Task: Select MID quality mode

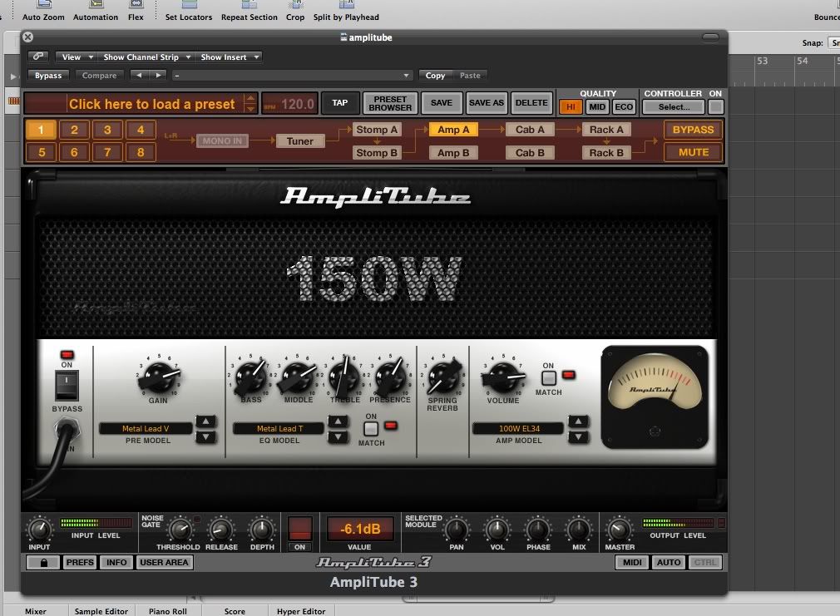Action: point(597,106)
